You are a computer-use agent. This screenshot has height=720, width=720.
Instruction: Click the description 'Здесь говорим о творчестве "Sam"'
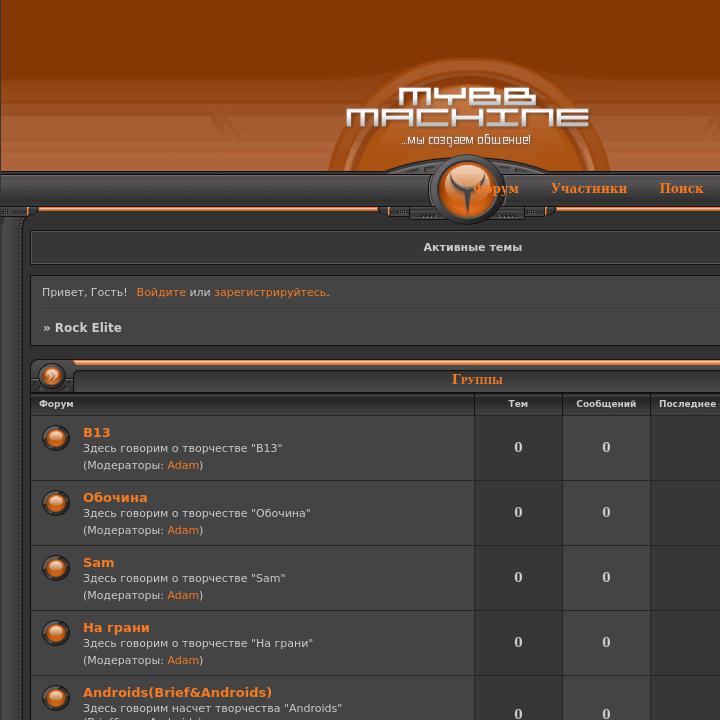tap(184, 578)
